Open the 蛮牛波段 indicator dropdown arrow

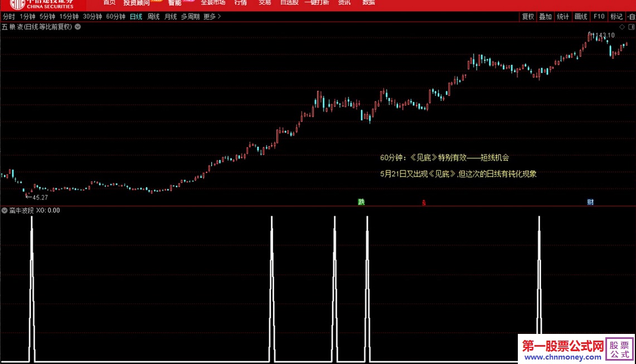pos(4,211)
